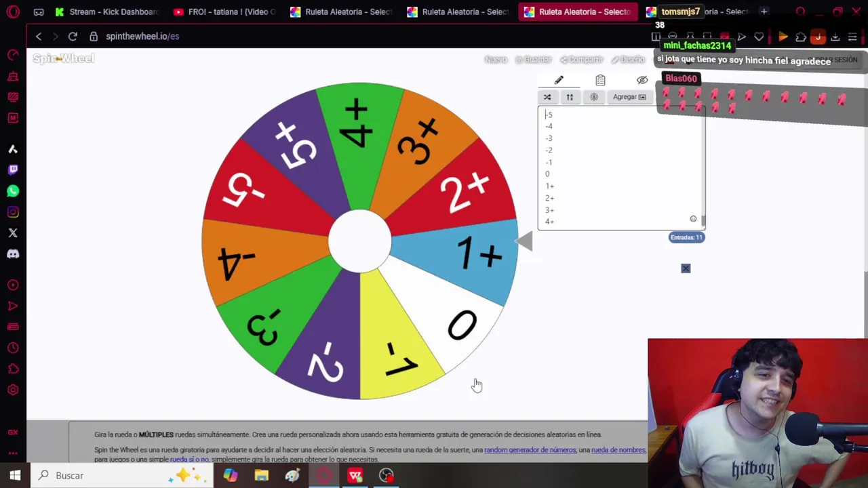Open X (Twitter) in the sidebar
Image resolution: width=868 pixels, height=488 pixels.
point(13,233)
